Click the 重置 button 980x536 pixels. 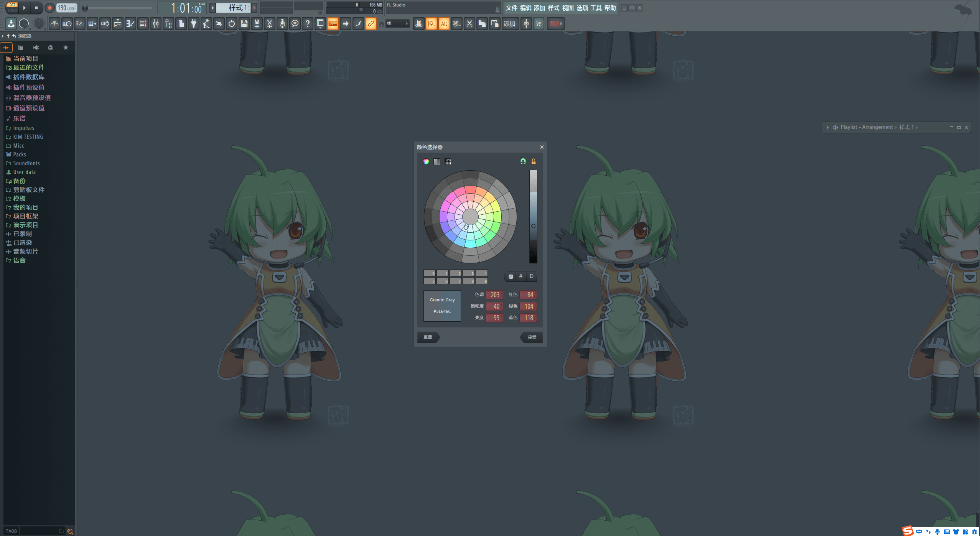point(428,337)
